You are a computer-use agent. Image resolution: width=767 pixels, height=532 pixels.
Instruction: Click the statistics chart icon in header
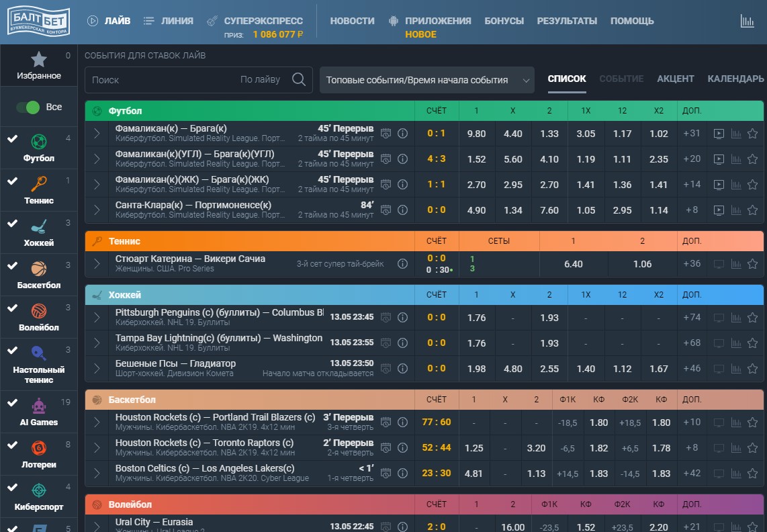click(747, 21)
